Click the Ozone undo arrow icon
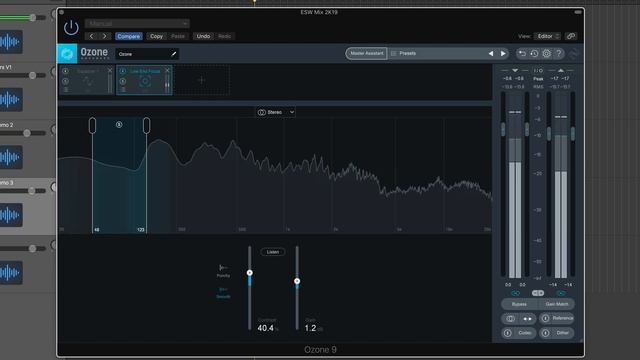640x360 pixels. click(x=522, y=53)
